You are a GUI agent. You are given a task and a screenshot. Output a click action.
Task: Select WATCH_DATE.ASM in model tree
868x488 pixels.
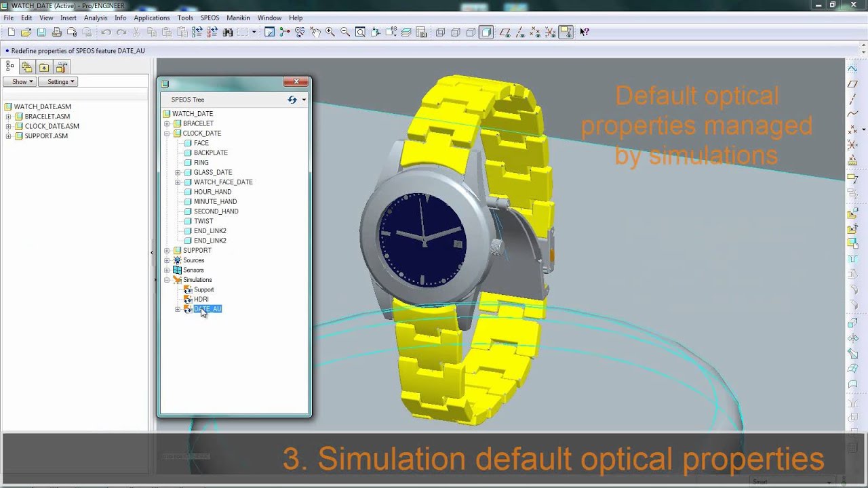point(42,106)
